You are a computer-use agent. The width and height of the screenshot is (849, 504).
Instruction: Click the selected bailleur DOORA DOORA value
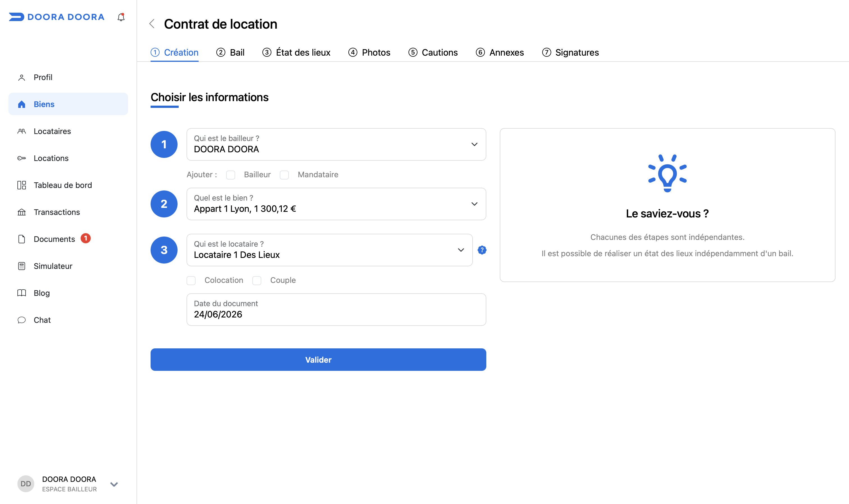226,149
